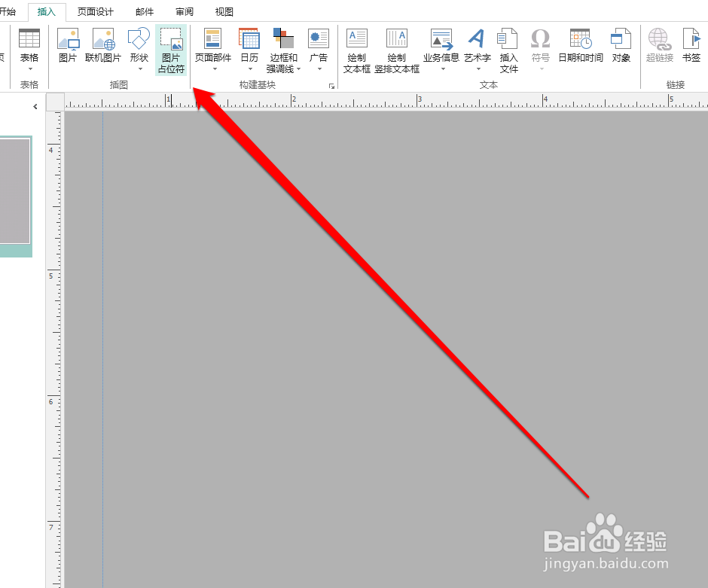Collapse the page navigation pane
708x588 pixels.
tap(35, 106)
